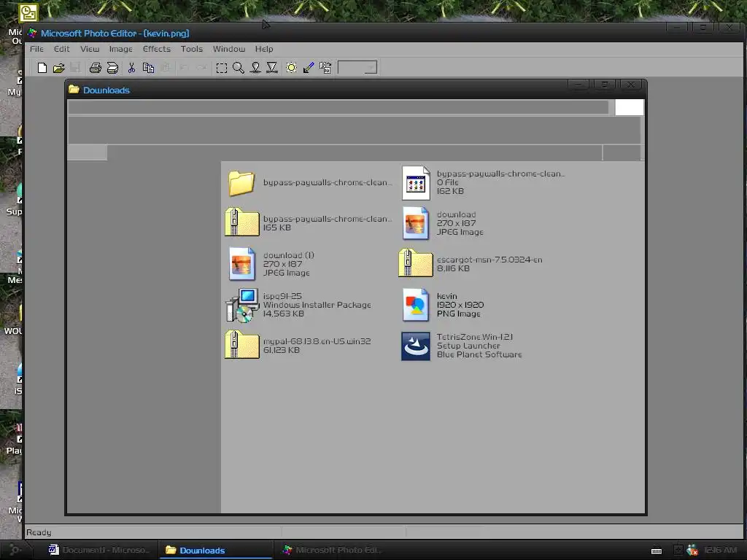Select the download (1) JPEG image

(271, 264)
